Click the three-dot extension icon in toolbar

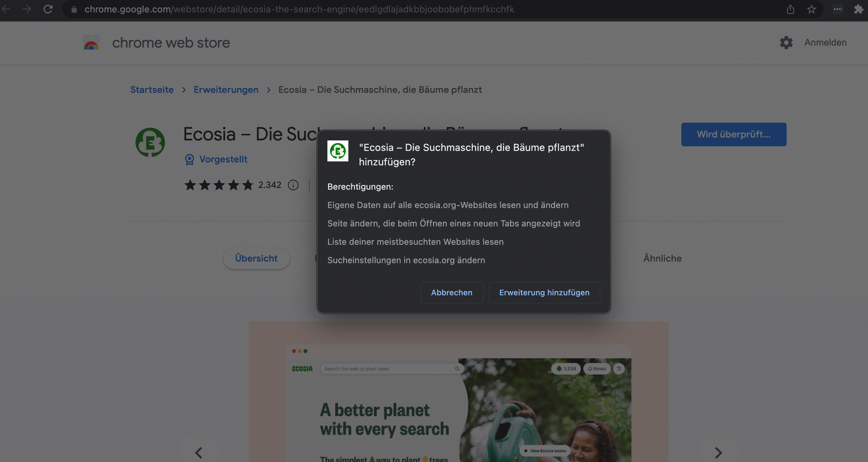pos(837,9)
